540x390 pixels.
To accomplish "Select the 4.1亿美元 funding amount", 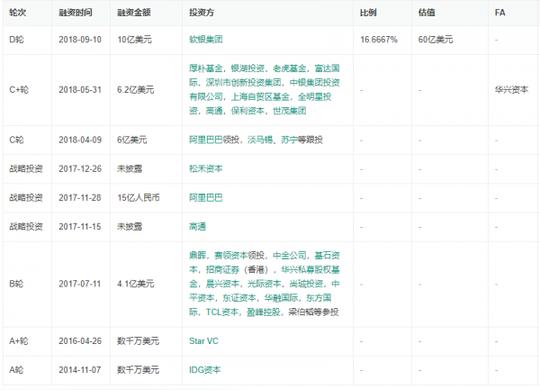I will (135, 284).
